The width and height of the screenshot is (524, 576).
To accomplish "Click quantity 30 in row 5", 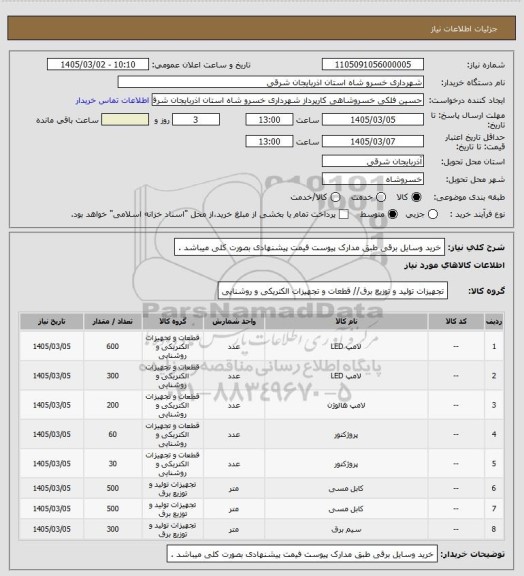I will (112, 464).
